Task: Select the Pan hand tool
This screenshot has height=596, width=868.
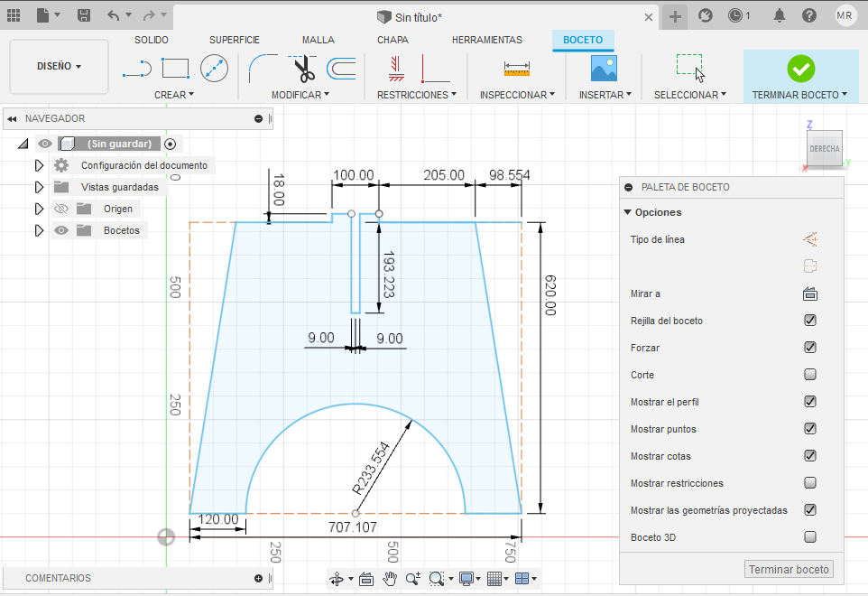Action: point(391,579)
